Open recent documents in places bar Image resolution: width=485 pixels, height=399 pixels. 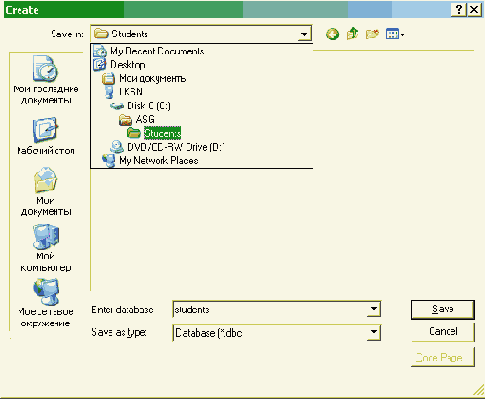46,80
